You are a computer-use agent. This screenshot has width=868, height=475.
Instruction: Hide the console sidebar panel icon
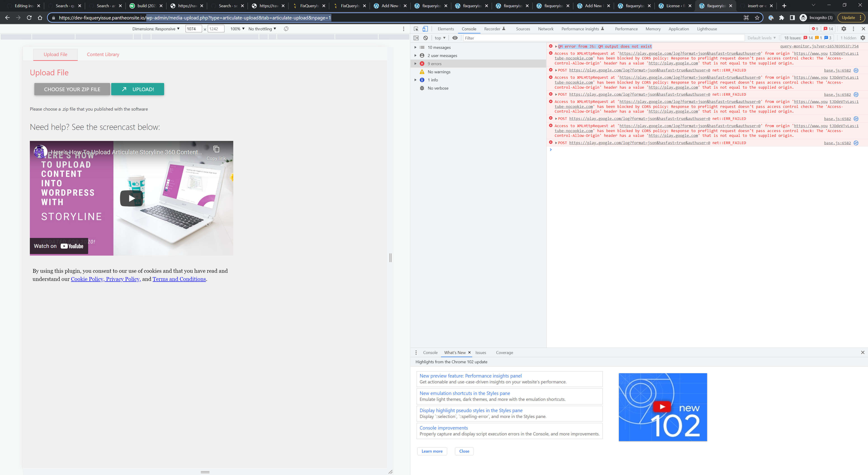[416, 38]
